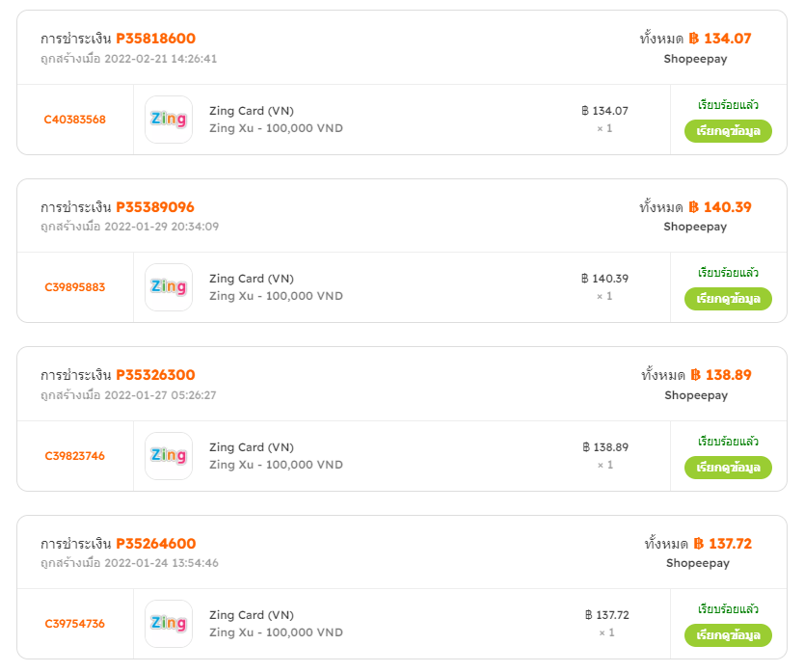Open payment ID P35389096

tap(155, 207)
